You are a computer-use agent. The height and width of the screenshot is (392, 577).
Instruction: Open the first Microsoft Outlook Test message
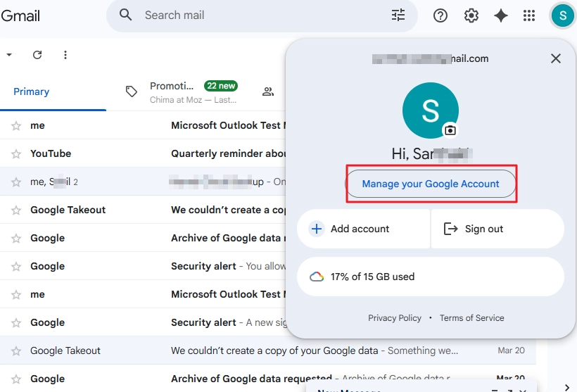coord(143,125)
